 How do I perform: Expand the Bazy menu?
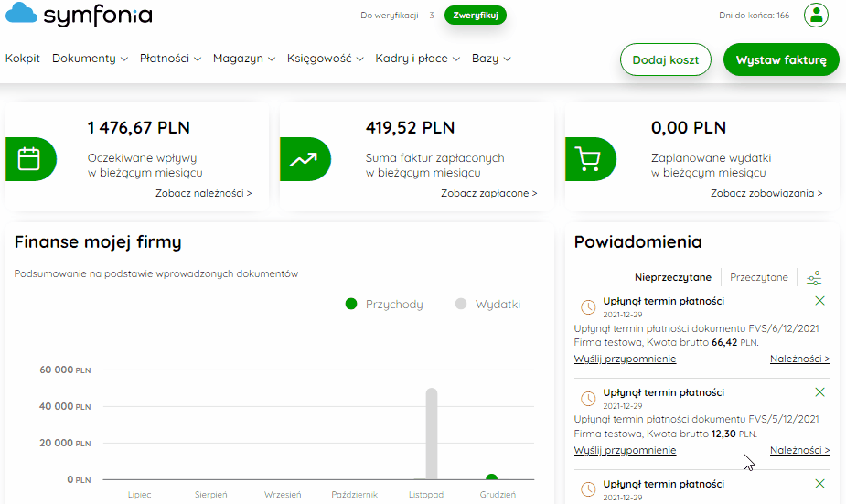point(491,59)
